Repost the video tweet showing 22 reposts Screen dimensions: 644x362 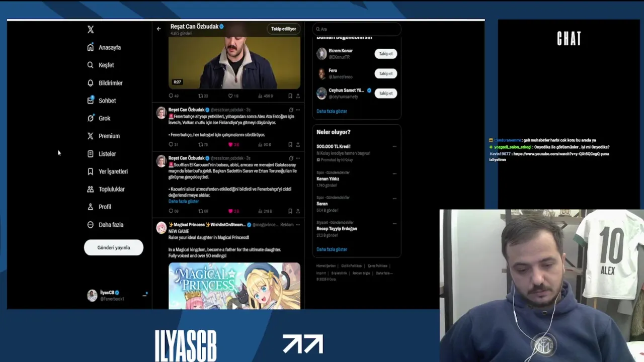click(200, 96)
